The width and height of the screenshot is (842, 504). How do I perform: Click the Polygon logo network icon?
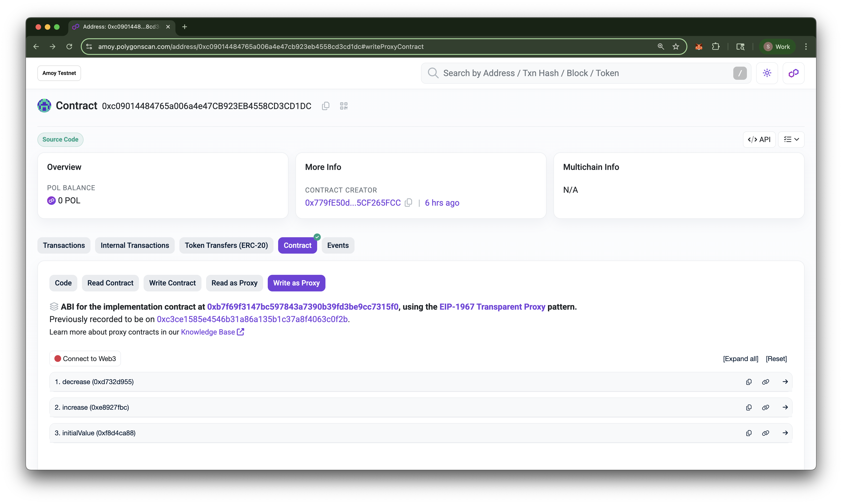click(793, 73)
